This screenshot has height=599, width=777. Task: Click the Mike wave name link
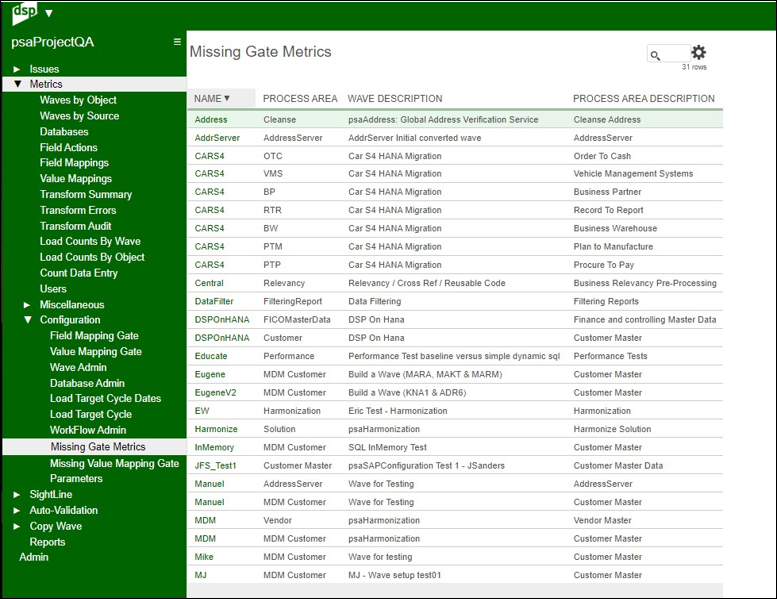(x=204, y=557)
